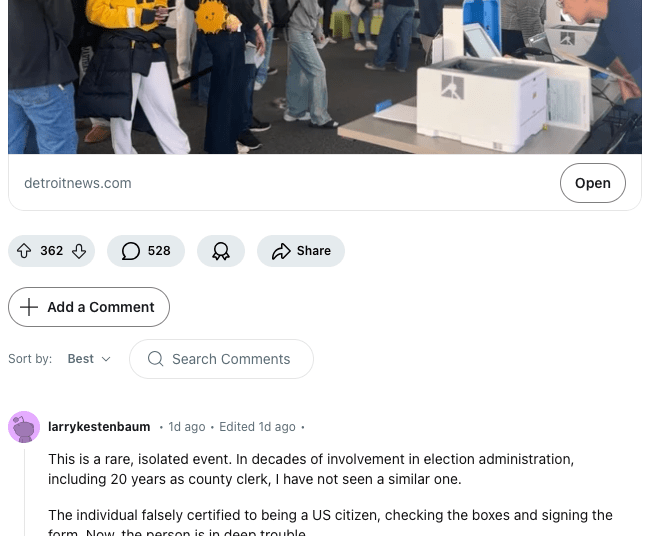
Task: Click the plus icon in Add a Comment
Action: coord(29,307)
